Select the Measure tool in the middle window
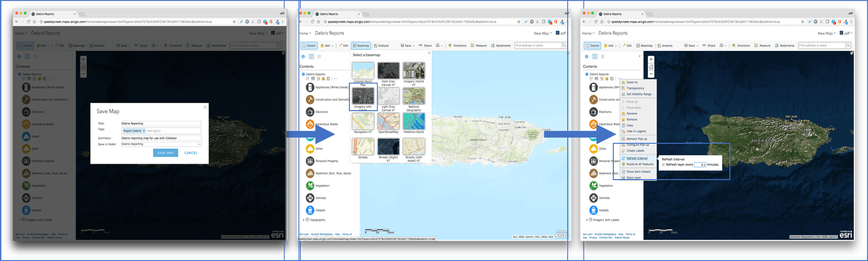This screenshot has width=868, height=261. tap(479, 46)
